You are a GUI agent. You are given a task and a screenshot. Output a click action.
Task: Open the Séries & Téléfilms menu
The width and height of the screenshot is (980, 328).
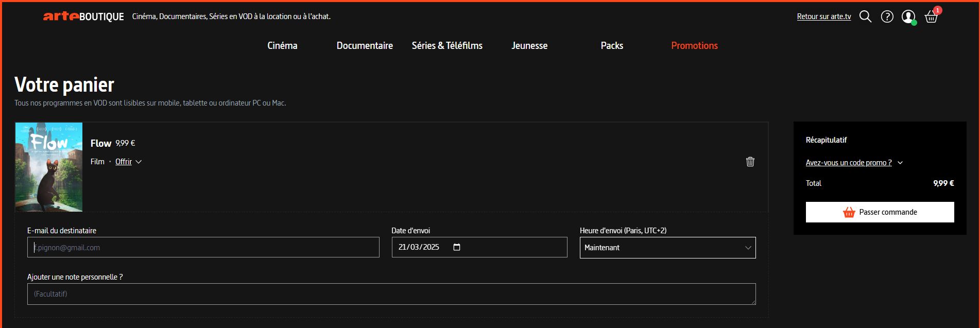click(447, 45)
